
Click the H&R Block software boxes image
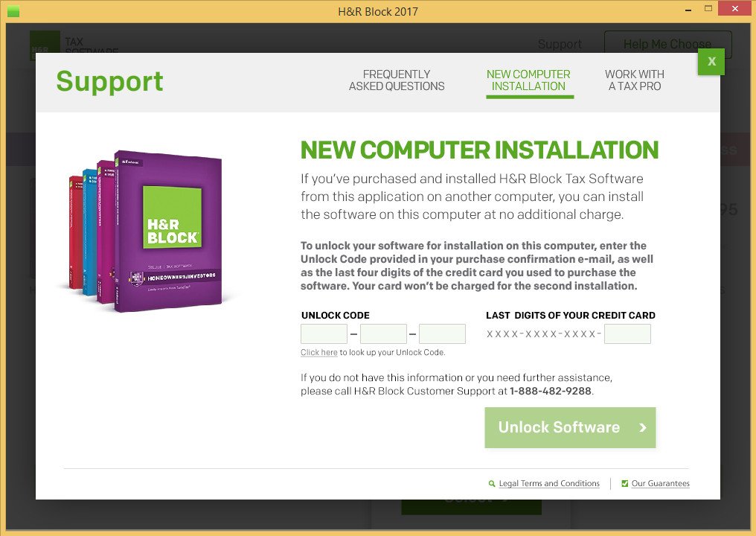click(x=146, y=231)
